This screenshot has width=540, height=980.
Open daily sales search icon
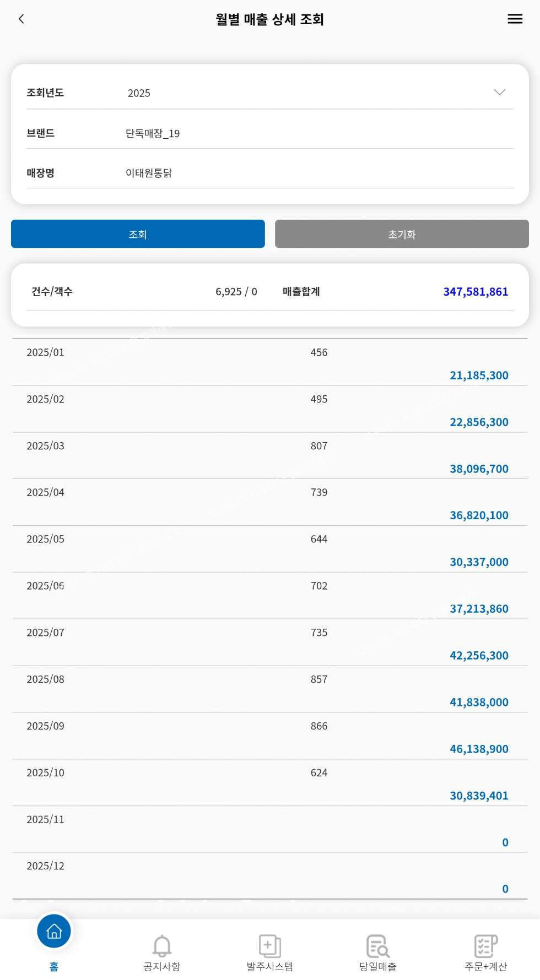coord(377,946)
